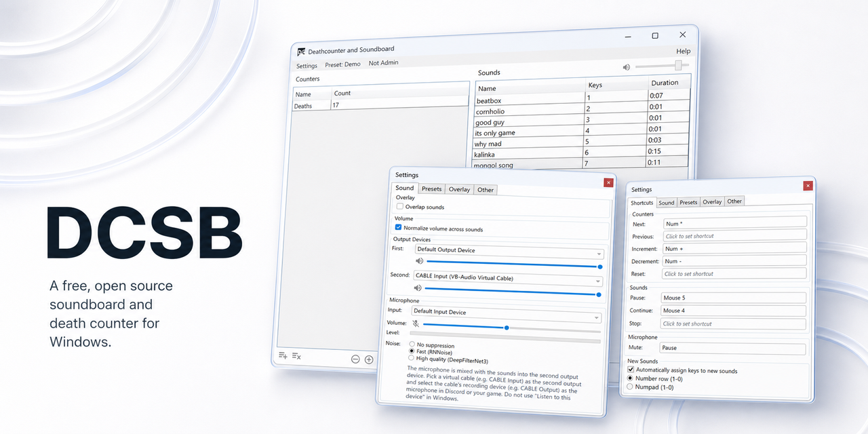Select the kalinka sound row

click(x=581, y=153)
